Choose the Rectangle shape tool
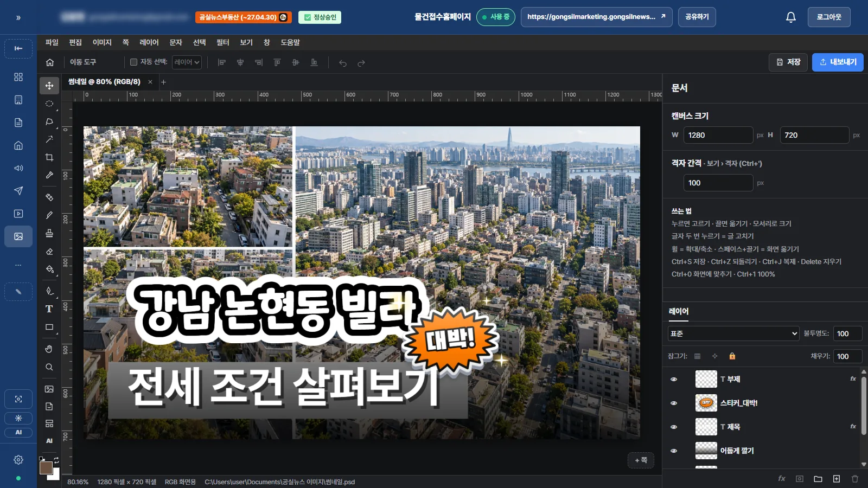Image resolution: width=868 pixels, height=488 pixels. [x=49, y=327]
